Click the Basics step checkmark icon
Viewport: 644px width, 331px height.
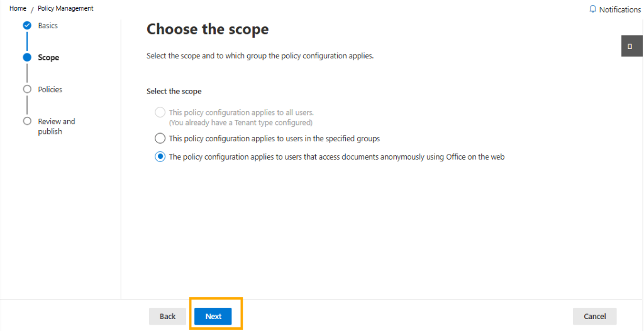(x=27, y=25)
